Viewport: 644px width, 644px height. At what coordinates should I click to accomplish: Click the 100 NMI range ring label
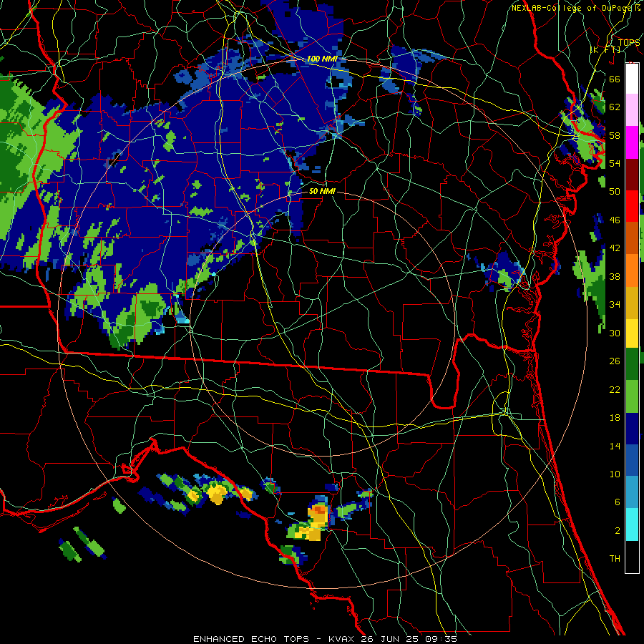click(x=322, y=59)
